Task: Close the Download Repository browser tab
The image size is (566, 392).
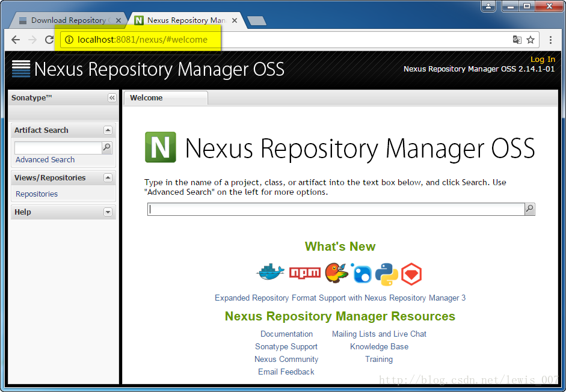Action: click(118, 20)
